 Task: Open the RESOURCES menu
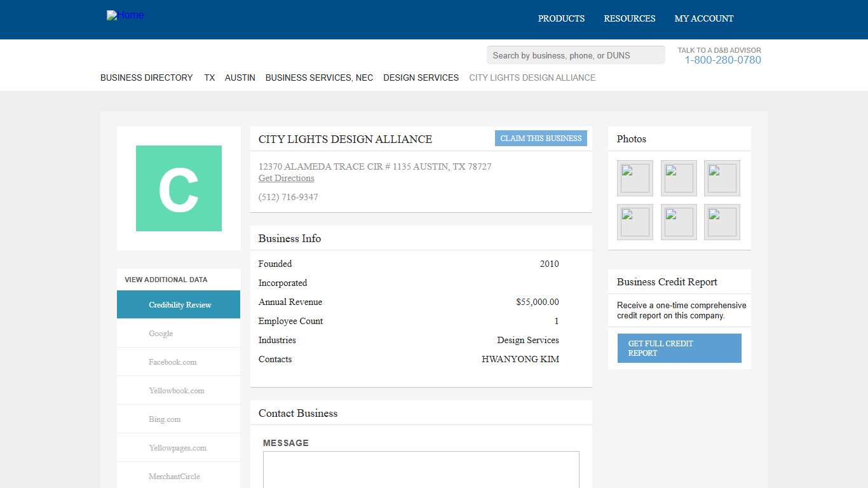[629, 18]
